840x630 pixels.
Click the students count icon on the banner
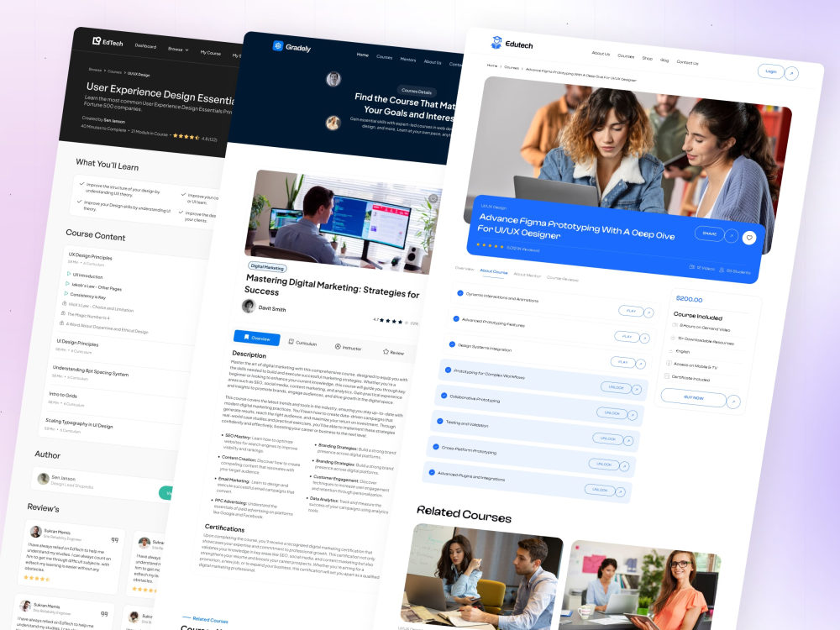point(722,270)
